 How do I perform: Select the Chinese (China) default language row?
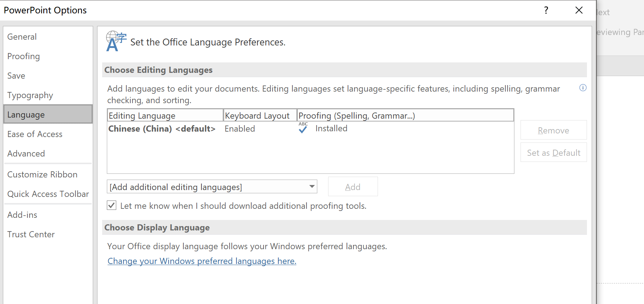pyautogui.click(x=310, y=129)
